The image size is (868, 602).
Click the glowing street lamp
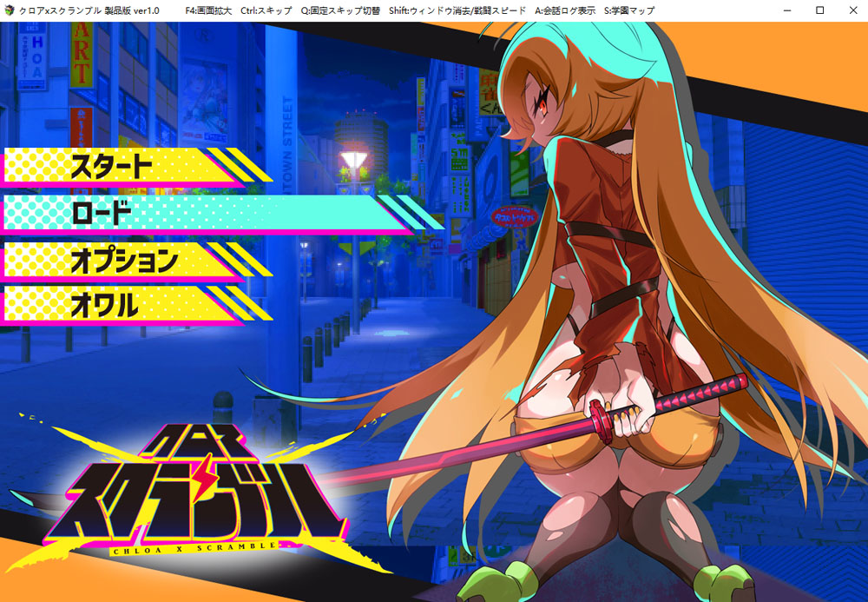pyautogui.click(x=353, y=160)
